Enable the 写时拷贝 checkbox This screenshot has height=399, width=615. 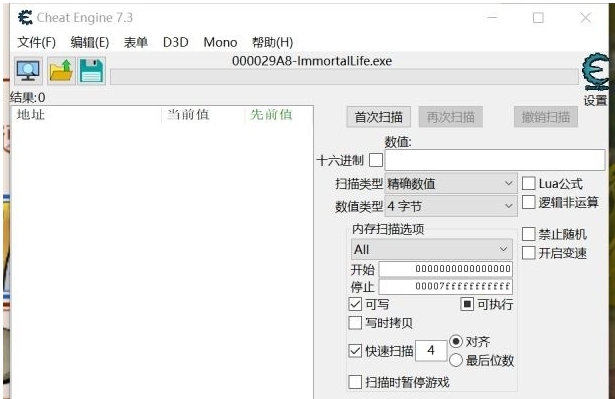[355, 323]
